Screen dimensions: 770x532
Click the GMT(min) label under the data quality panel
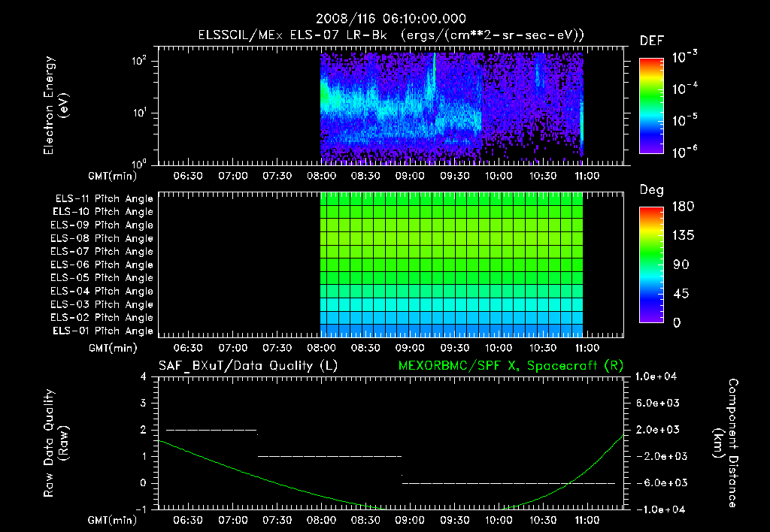113,520
